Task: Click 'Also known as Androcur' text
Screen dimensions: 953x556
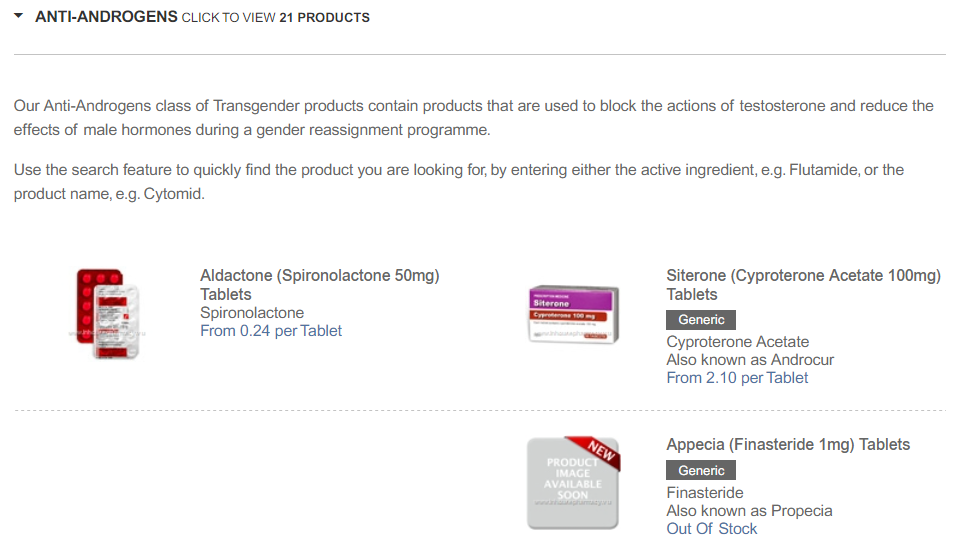Action: pos(750,360)
